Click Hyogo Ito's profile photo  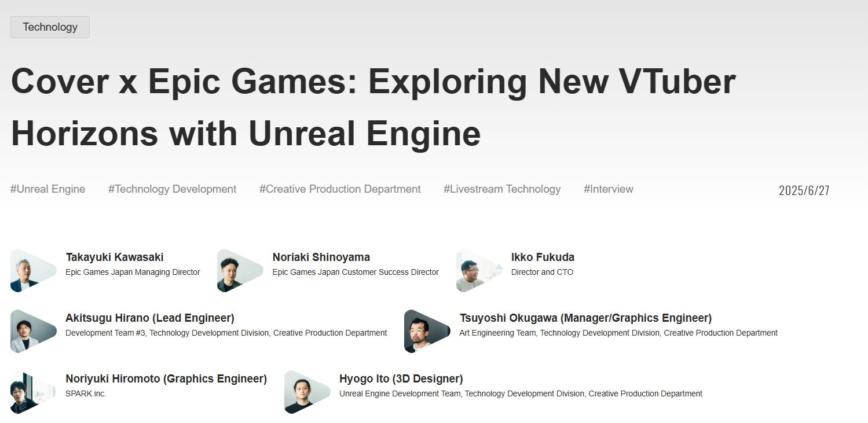pos(307,392)
